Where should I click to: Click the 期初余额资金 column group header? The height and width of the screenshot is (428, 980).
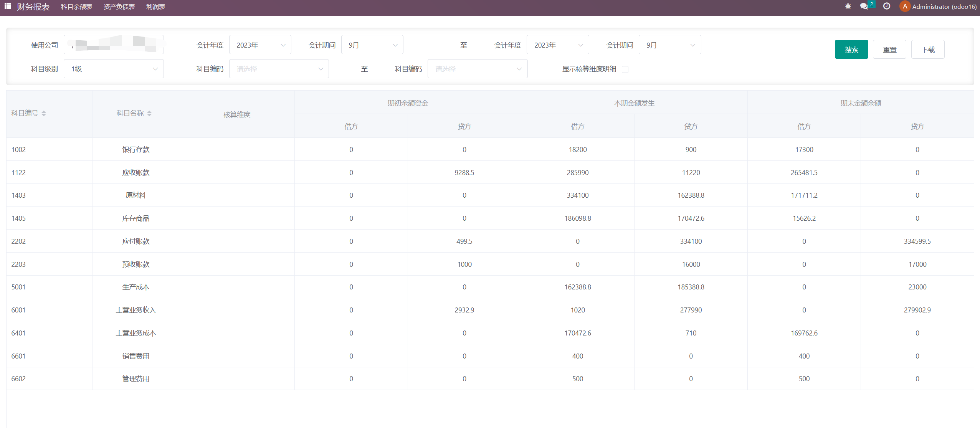tap(408, 103)
